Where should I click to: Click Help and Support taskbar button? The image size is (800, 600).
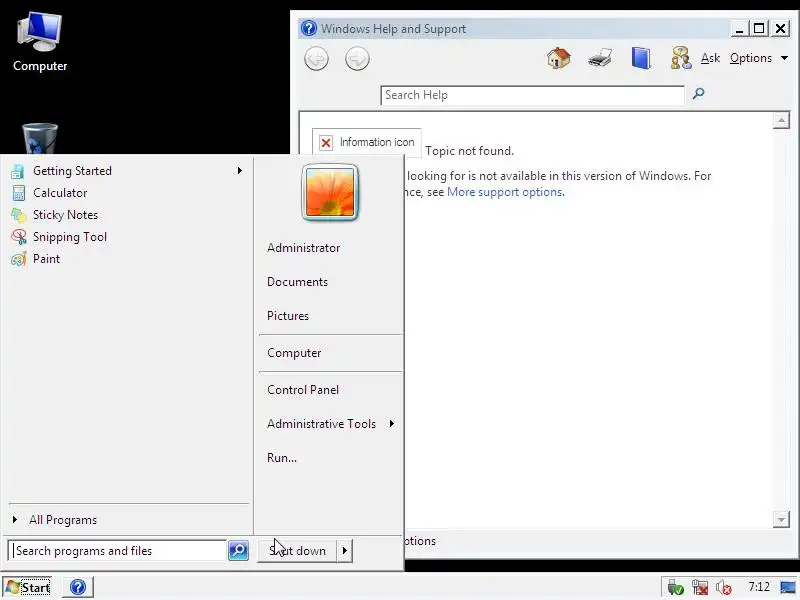[x=78, y=587]
